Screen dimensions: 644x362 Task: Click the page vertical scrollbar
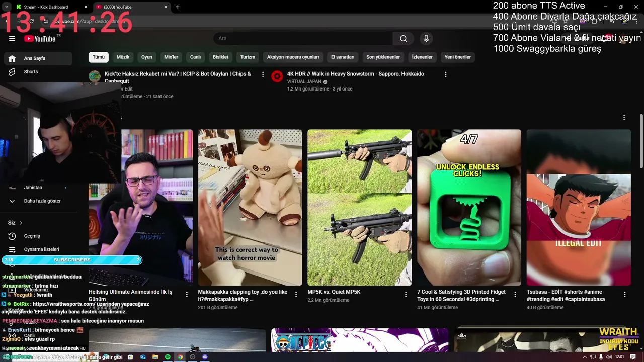click(641, 141)
